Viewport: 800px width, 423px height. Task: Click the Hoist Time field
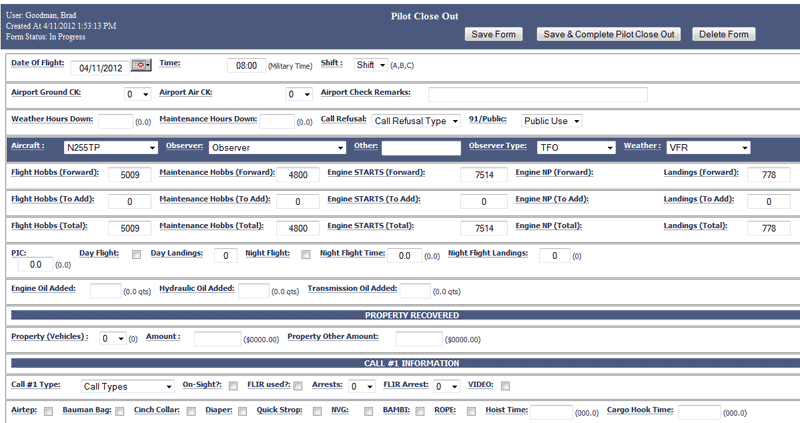click(551, 412)
